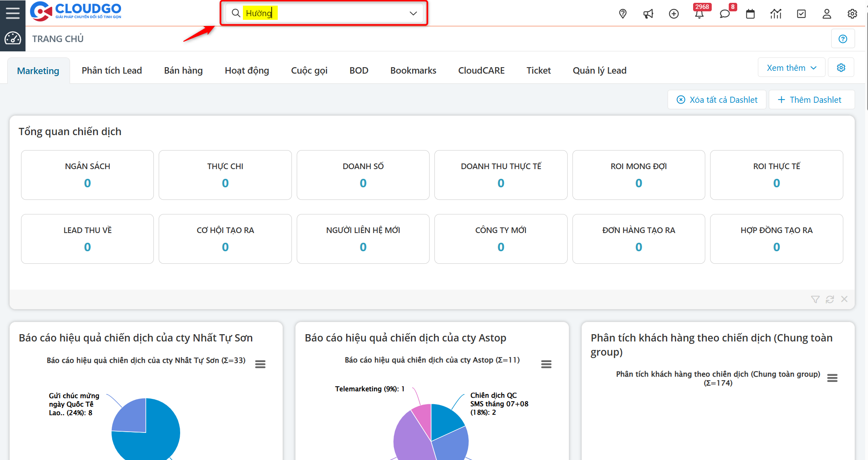Viewport: 868px width, 460px height.
Task: Click the analytics chart icon
Action: click(776, 14)
